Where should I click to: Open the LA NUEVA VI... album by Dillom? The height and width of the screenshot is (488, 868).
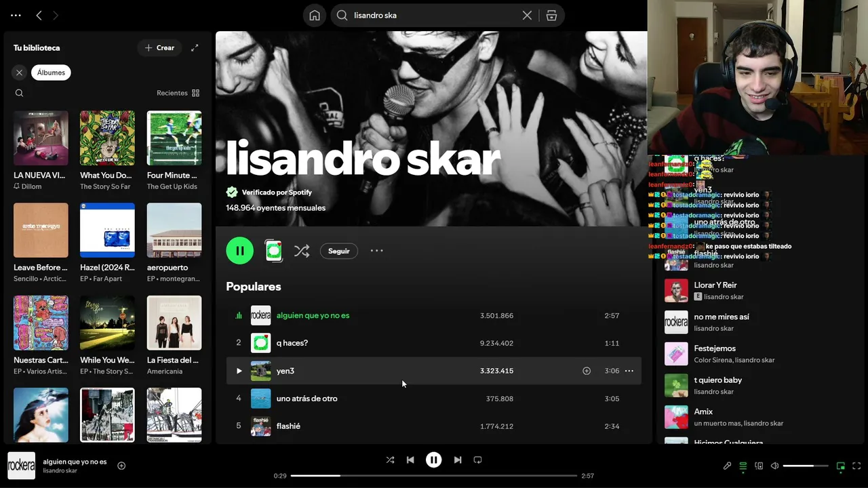click(41, 150)
